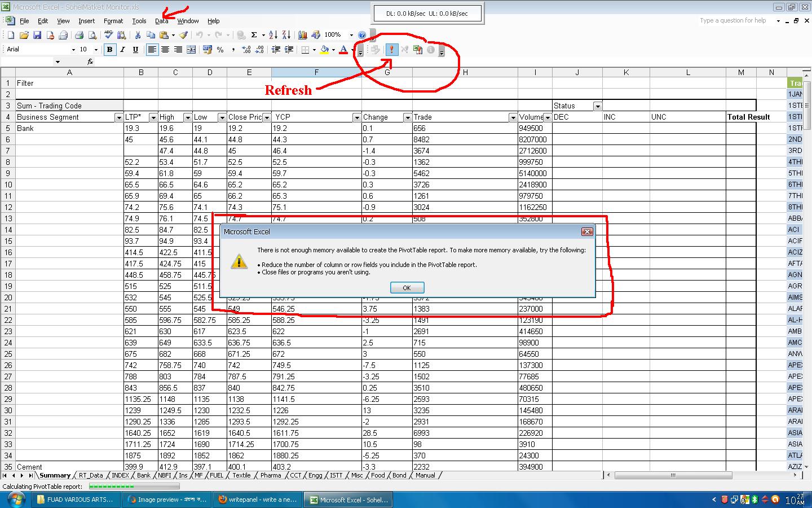
Task: Switch to FUAD VARIOUS ARTS taskbar window
Action: [75, 500]
